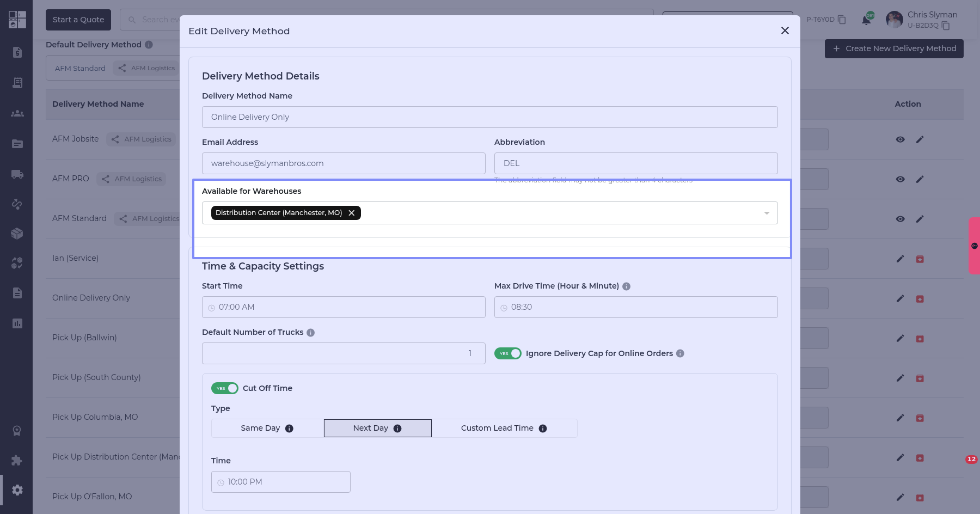Click the delete icon for Ian (Service)
The height and width of the screenshot is (514, 980).
pos(920,259)
